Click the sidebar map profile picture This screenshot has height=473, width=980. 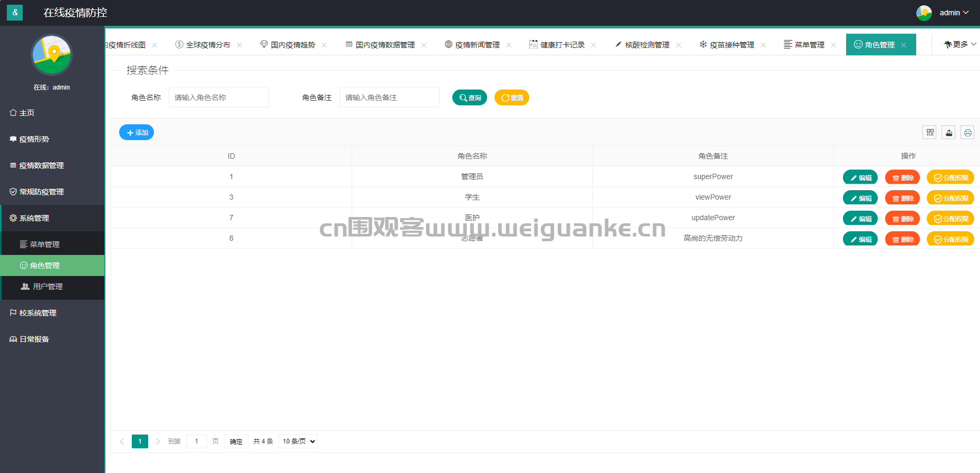pos(52,55)
